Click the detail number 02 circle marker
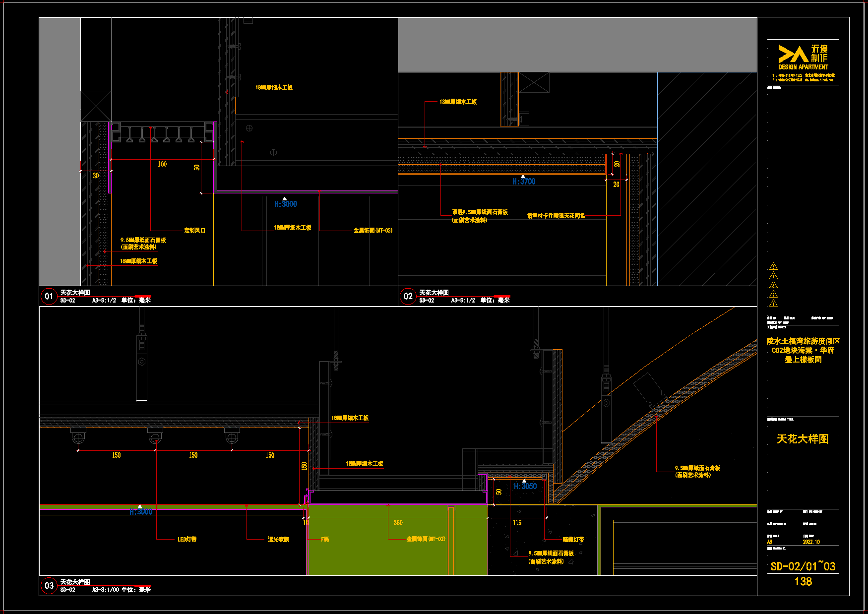Image resolution: width=868 pixels, height=614 pixels. coord(408,296)
